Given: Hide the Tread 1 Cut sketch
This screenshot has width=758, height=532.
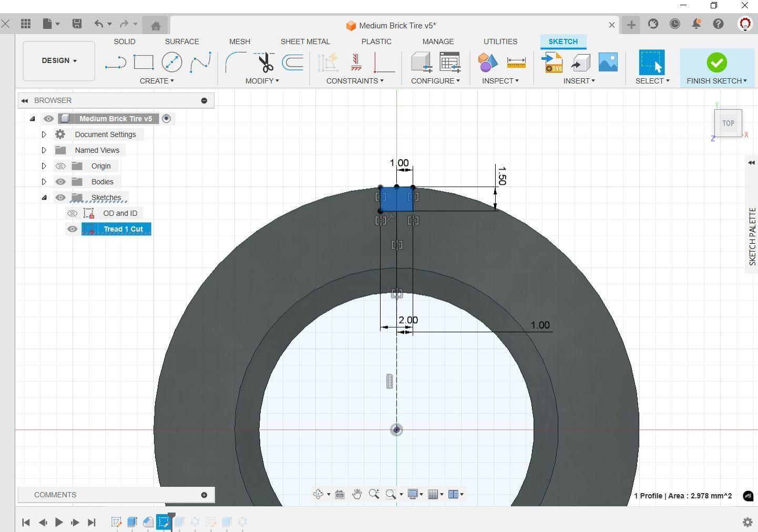Looking at the screenshot, I should (72, 229).
